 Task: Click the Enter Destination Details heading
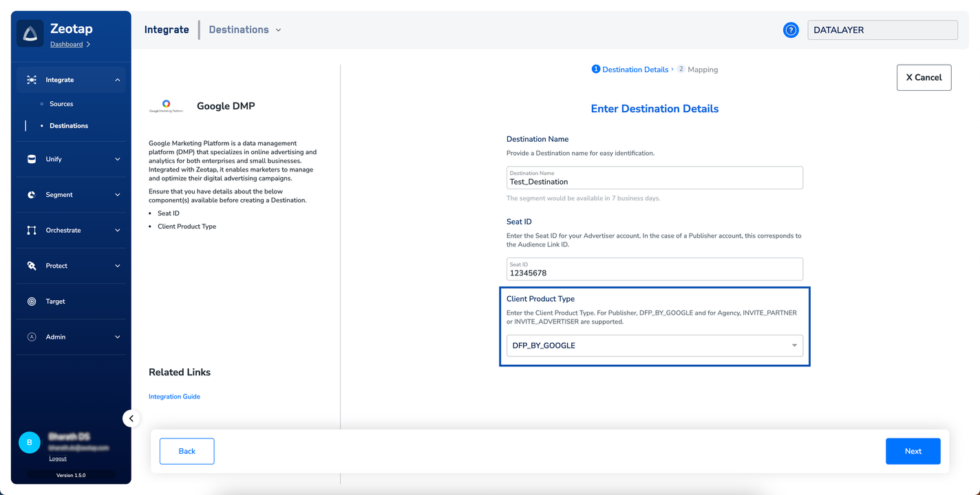click(654, 109)
